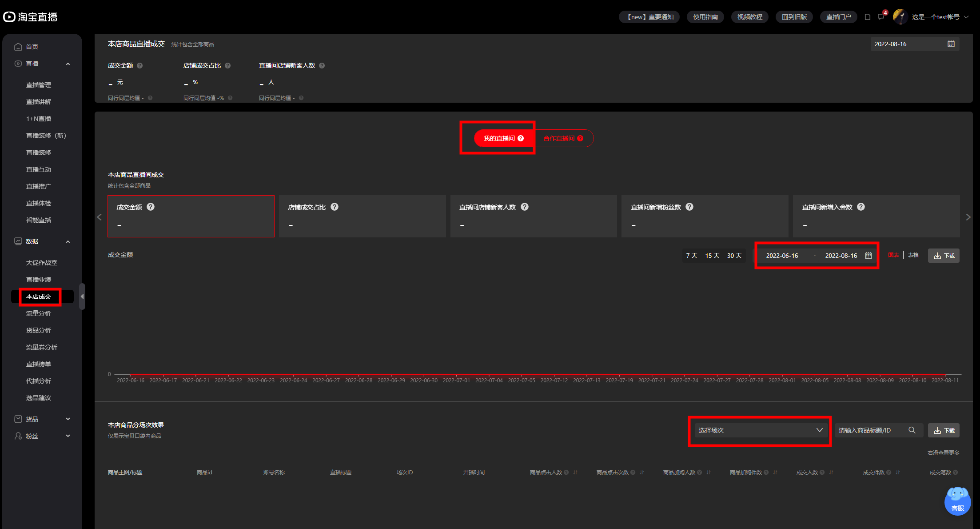The image size is (980, 529).
Task: Click the 客服 customer service mascot icon
Action: pyautogui.click(x=957, y=501)
